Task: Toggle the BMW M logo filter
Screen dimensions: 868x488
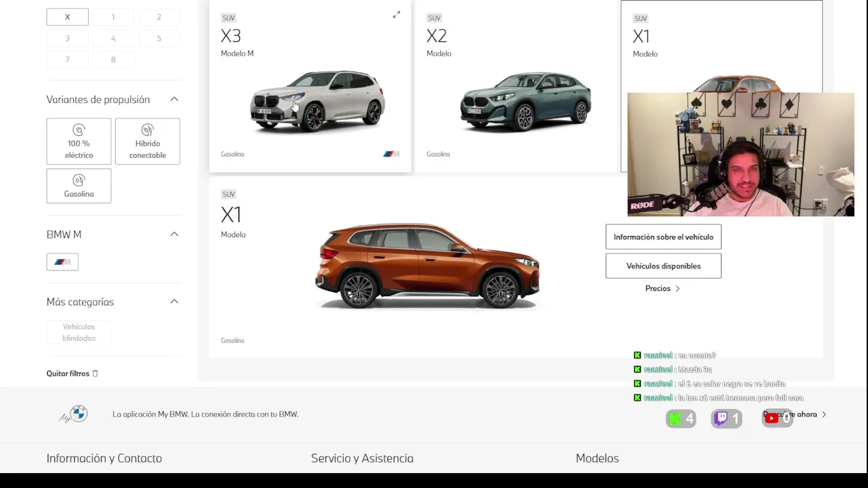Action: (62, 262)
